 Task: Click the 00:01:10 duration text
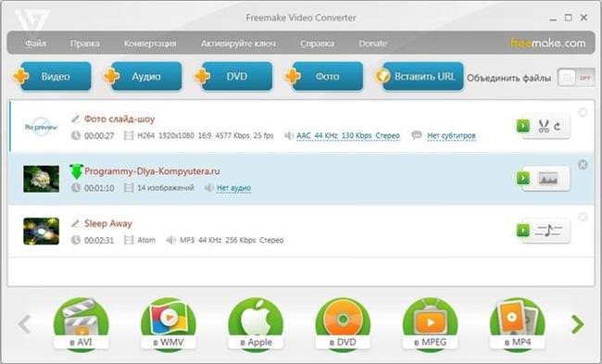pyautogui.click(x=99, y=188)
